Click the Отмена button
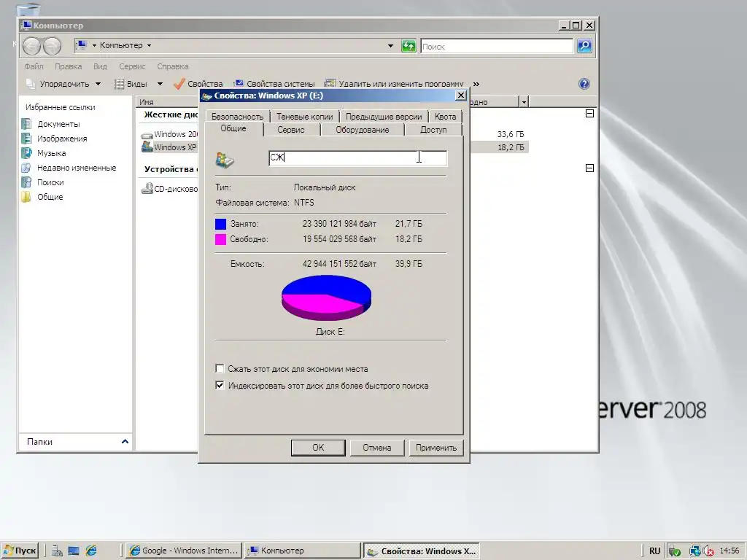The width and height of the screenshot is (747, 560). tap(377, 447)
